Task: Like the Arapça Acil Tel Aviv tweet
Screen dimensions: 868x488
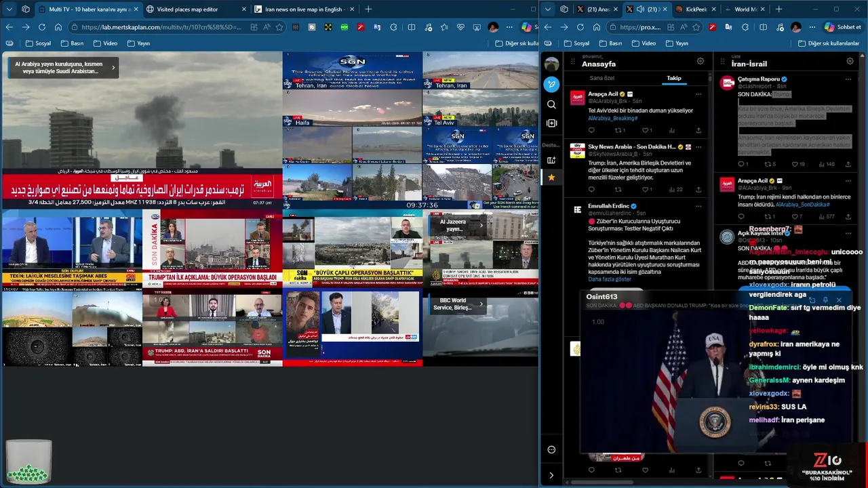Action: click(x=645, y=130)
